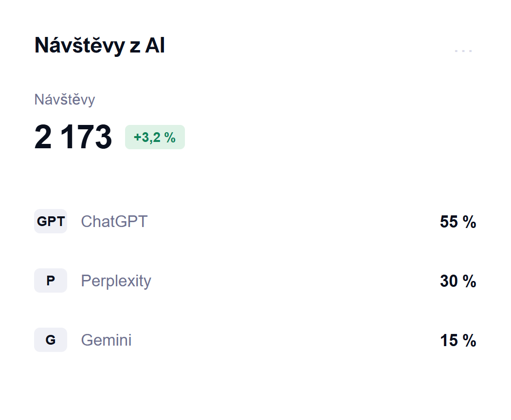511x420 pixels.
Task: Click the +3,2 % growth badge
Action: coord(155,137)
